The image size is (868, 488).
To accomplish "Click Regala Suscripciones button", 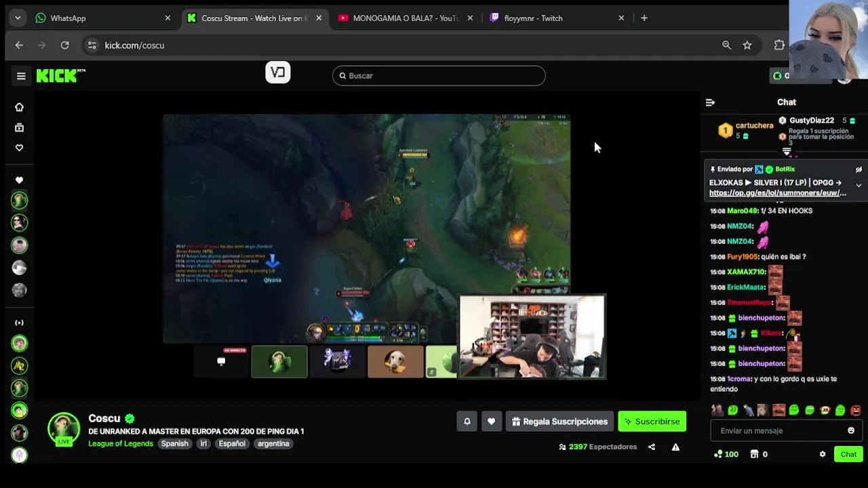I will click(559, 422).
